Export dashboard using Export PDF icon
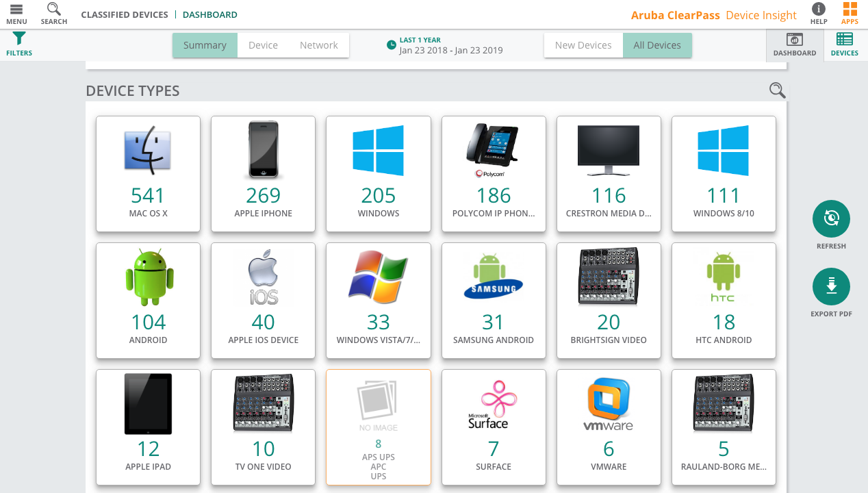868x493 pixels. (831, 287)
